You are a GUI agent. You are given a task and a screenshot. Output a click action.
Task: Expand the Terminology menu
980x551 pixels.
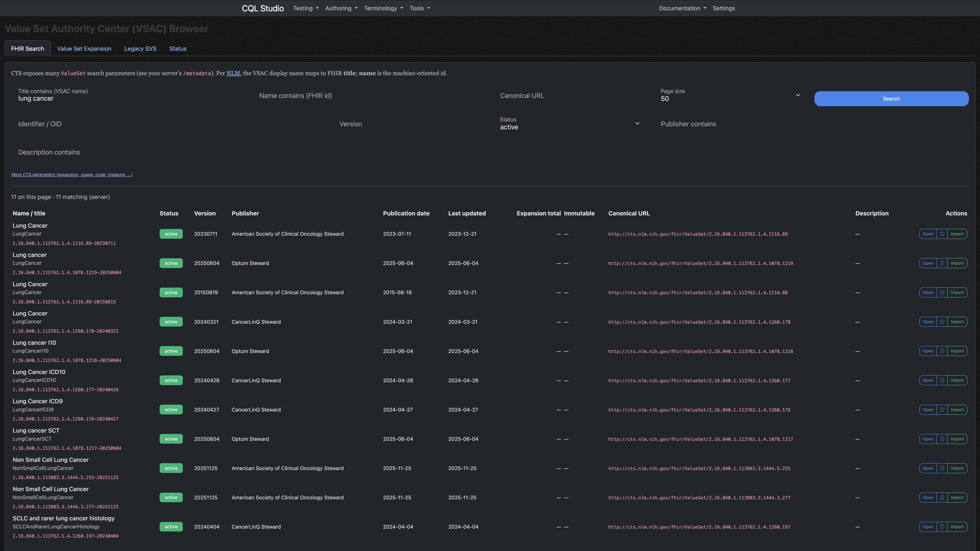pos(383,8)
